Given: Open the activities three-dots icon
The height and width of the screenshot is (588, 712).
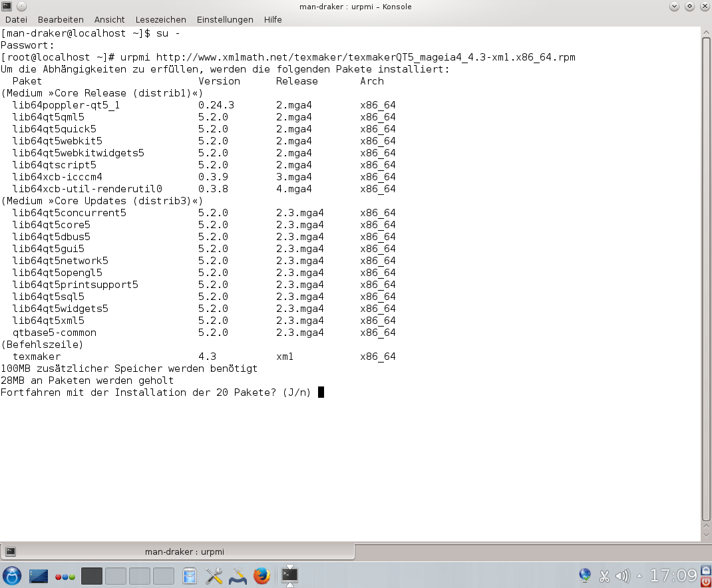Looking at the screenshot, I should [65, 577].
